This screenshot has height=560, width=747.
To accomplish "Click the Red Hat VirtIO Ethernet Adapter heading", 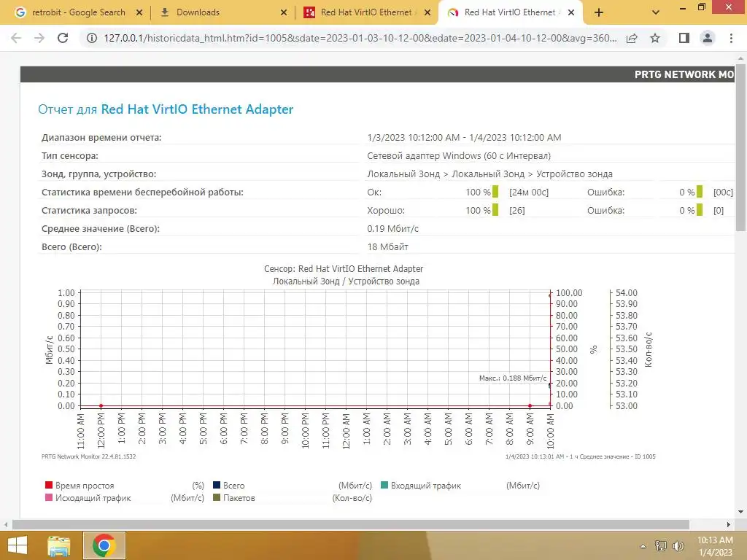I will click(197, 109).
